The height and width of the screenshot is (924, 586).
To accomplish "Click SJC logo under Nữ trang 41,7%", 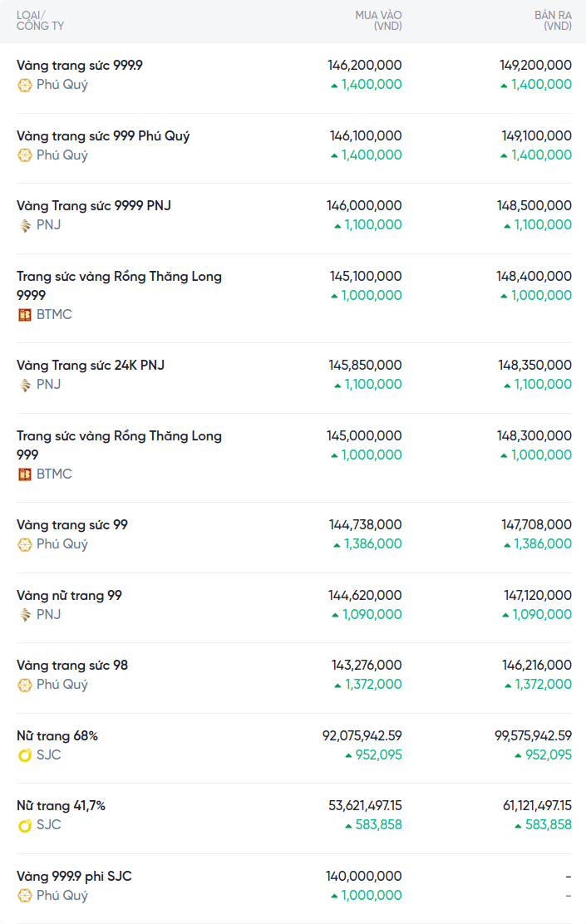I will 25,825.
